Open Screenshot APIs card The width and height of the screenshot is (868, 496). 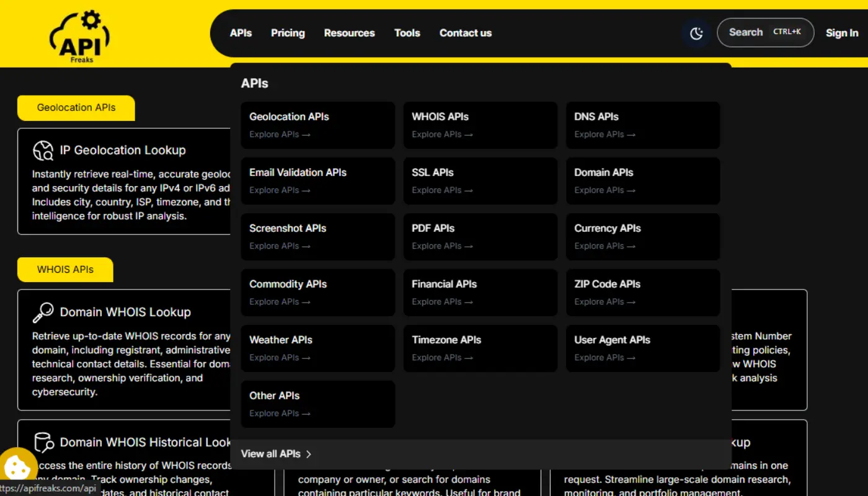[x=318, y=237]
